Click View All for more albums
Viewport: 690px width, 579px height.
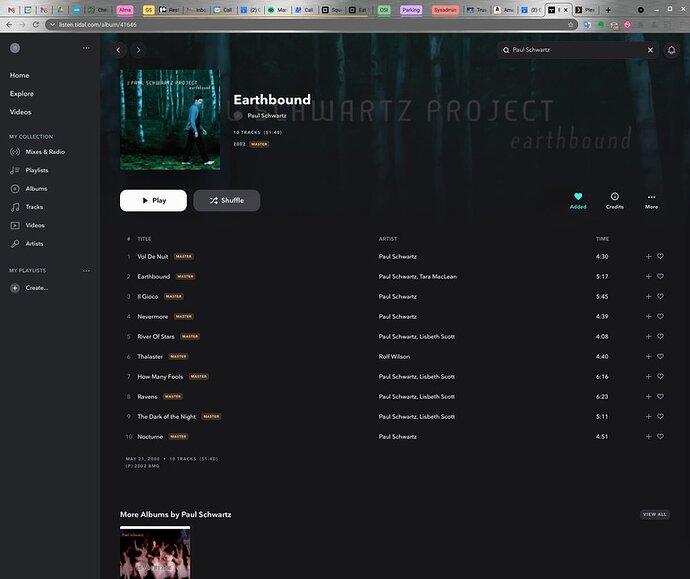coord(654,514)
